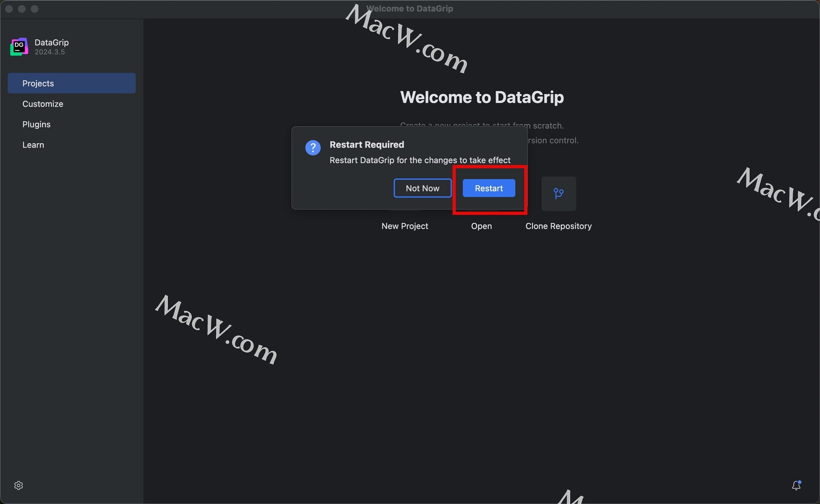Click the DataGrip version 2024.3.5 text

point(50,52)
